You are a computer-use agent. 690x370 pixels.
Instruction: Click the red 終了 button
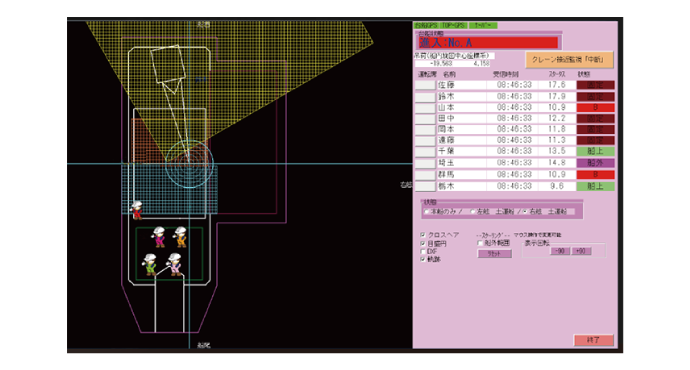[x=593, y=340]
